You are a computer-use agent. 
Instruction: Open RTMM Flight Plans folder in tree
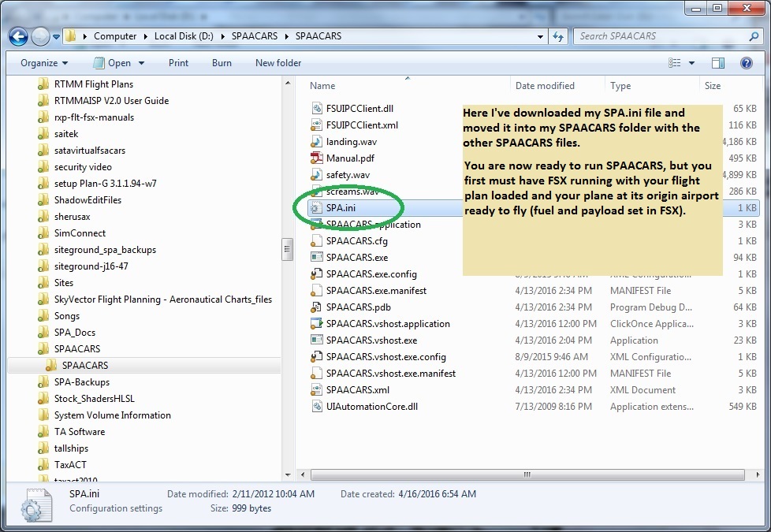94,84
